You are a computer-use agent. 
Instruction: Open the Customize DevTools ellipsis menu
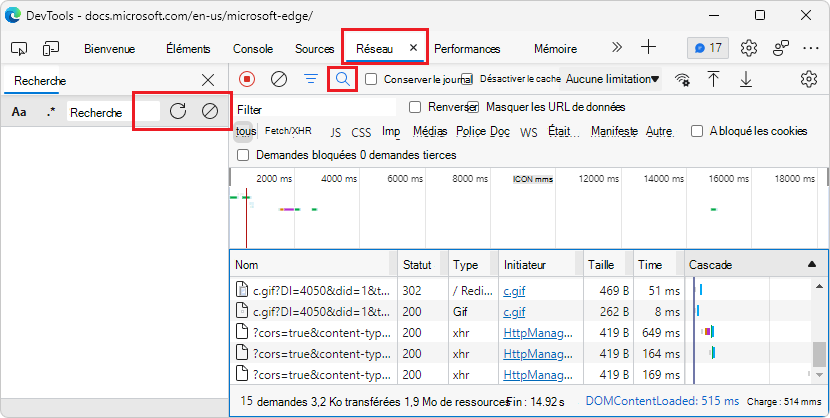tap(811, 48)
